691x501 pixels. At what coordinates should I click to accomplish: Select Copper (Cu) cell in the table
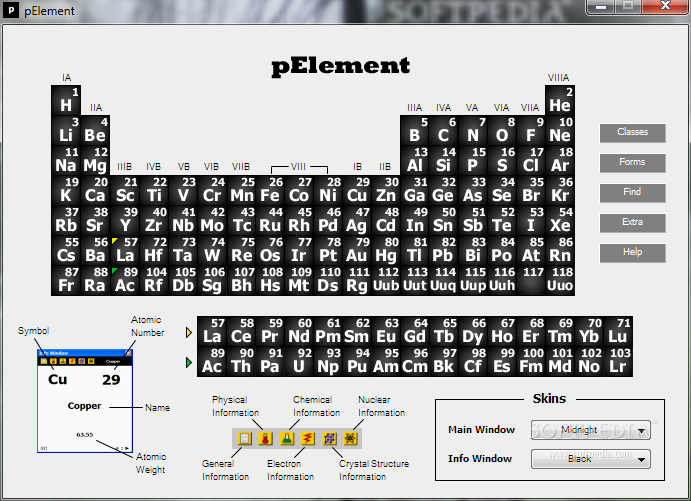(357, 190)
